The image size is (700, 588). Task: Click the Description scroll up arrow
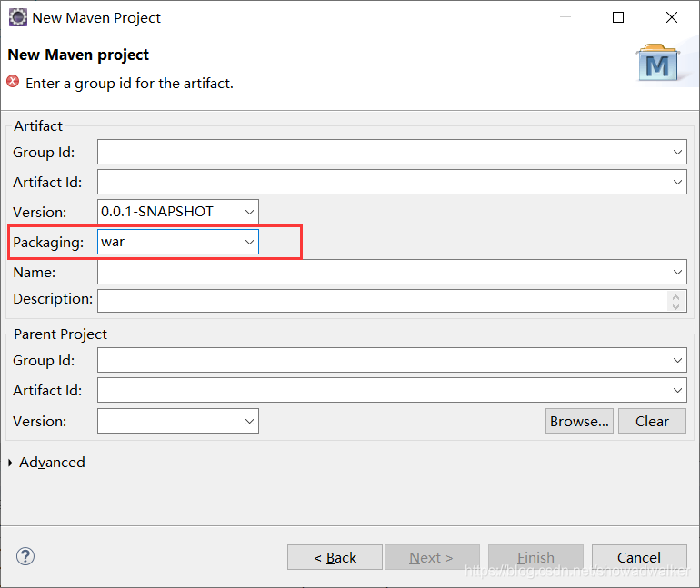(675, 296)
